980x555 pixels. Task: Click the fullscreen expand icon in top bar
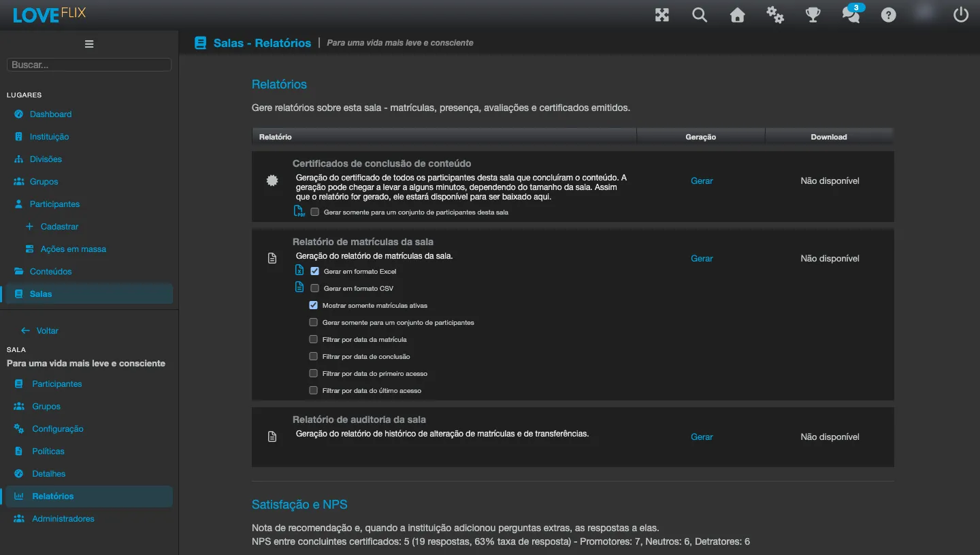[662, 15]
